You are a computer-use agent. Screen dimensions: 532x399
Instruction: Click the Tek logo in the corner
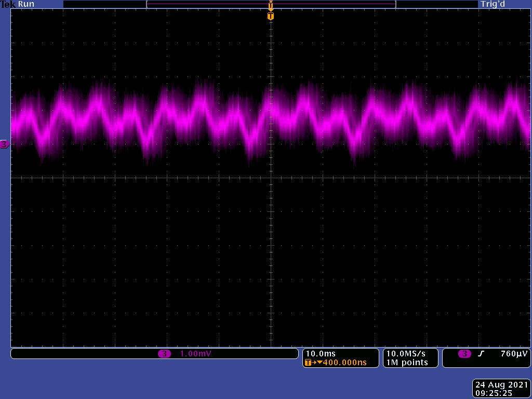tap(8, 4)
